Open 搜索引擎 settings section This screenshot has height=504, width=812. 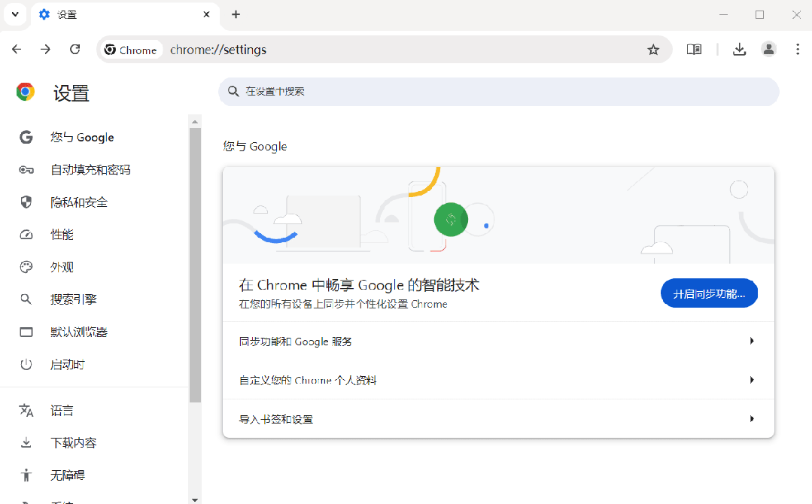click(94, 299)
